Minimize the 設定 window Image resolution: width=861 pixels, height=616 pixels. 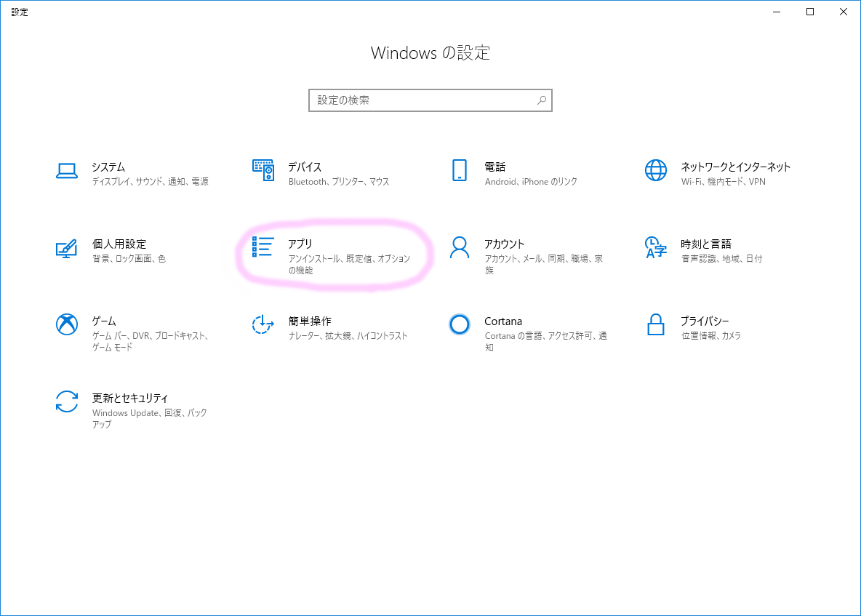point(777,12)
